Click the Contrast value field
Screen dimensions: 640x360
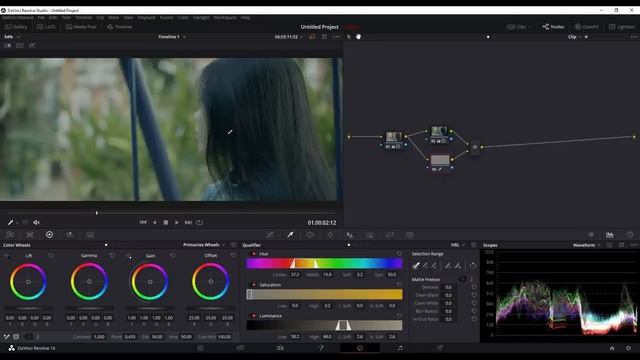coord(99,337)
